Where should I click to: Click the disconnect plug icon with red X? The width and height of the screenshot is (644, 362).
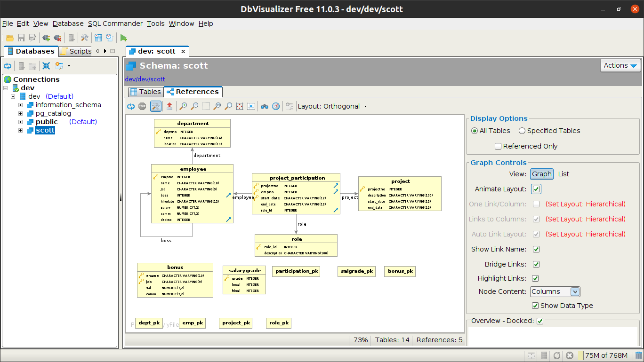tap(57, 38)
